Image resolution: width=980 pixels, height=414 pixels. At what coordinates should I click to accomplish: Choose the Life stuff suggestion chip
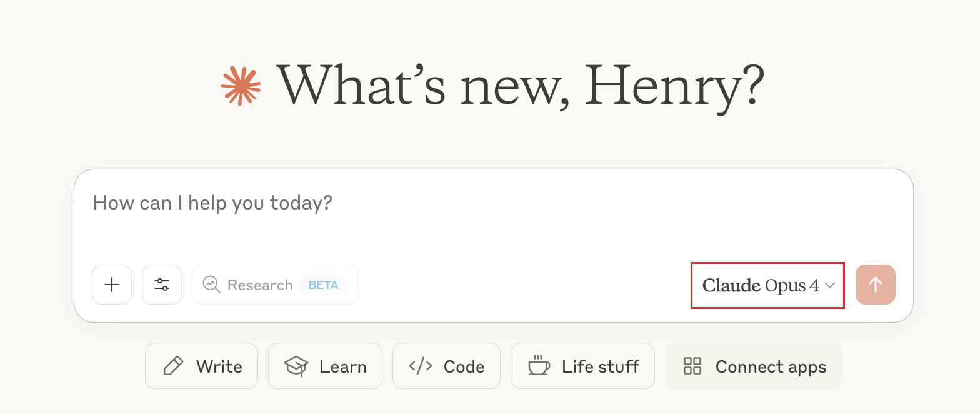582,366
